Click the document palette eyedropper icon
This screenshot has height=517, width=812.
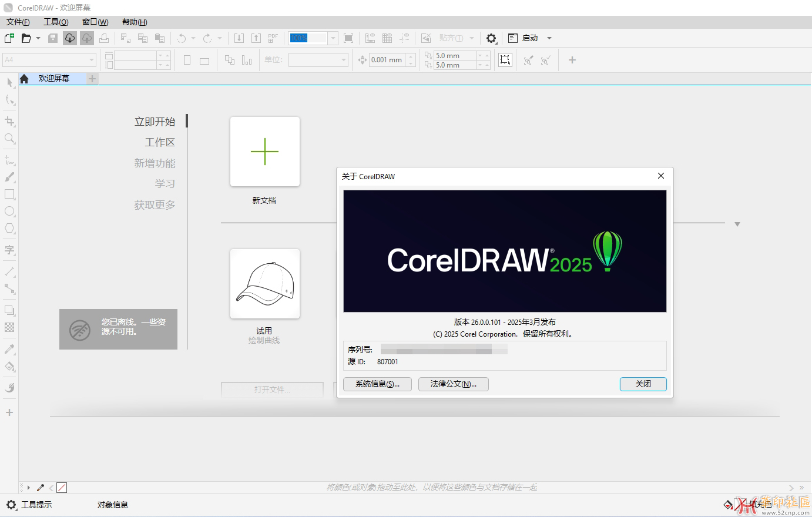pyautogui.click(x=41, y=488)
